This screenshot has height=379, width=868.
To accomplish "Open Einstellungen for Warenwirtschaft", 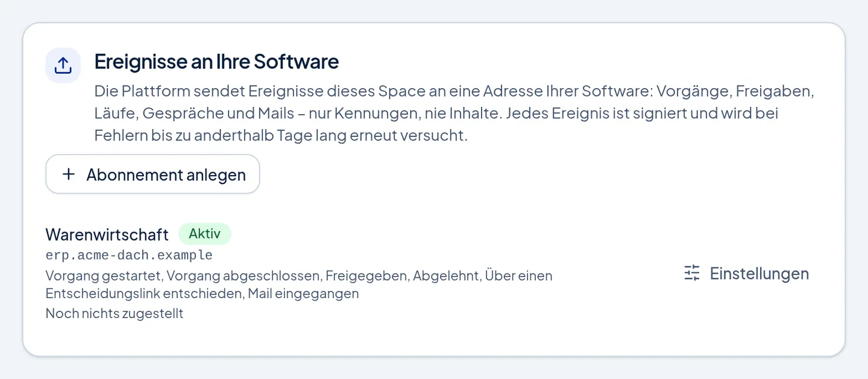I will coord(746,273).
